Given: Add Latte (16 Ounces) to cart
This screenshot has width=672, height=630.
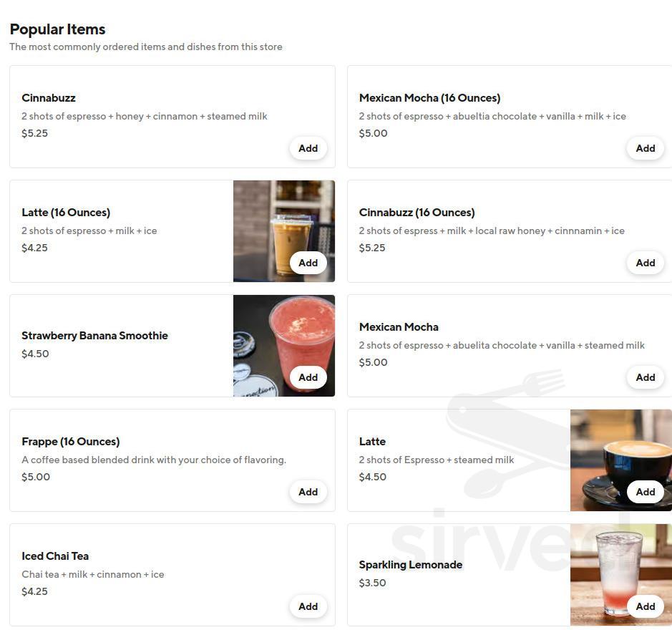Looking at the screenshot, I should click(308, 263).
